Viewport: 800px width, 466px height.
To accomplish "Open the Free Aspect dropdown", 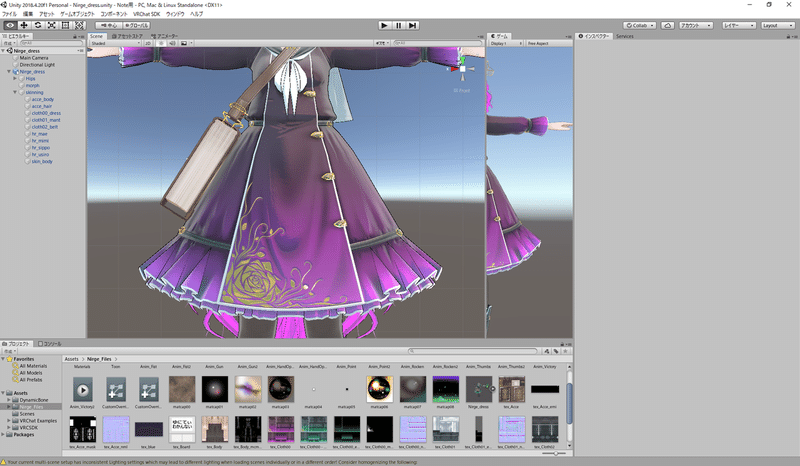I will (548, 43).
